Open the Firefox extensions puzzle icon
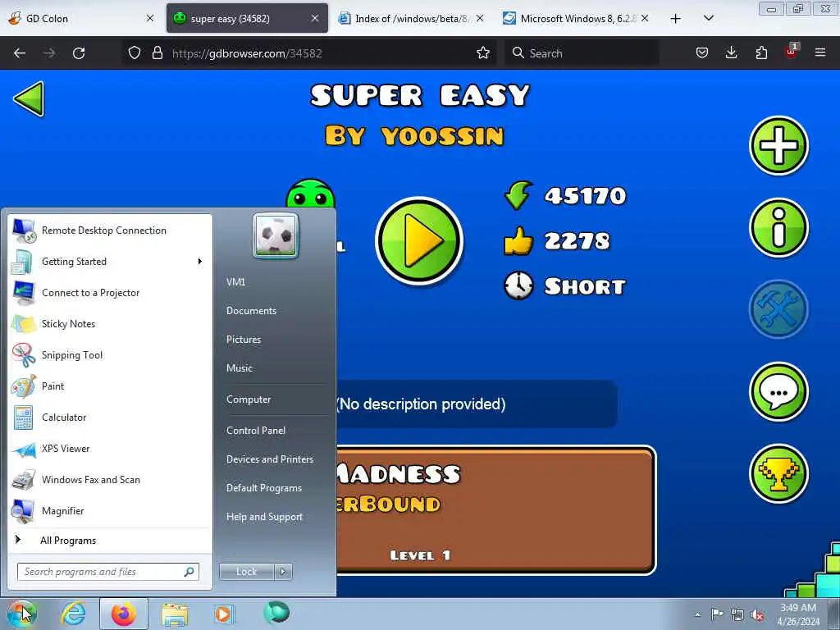840x630 pixels. pyautogui.click(x=761, y=53)
